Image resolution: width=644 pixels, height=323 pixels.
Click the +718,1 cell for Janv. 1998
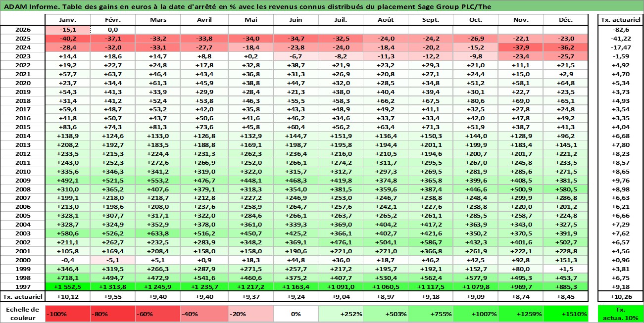coord(67,277)
